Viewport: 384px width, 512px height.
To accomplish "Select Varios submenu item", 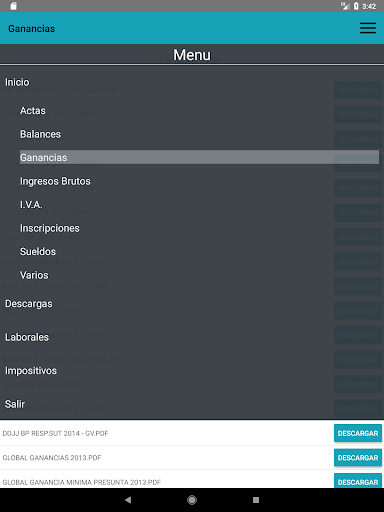I will click(x=34, y=275).
